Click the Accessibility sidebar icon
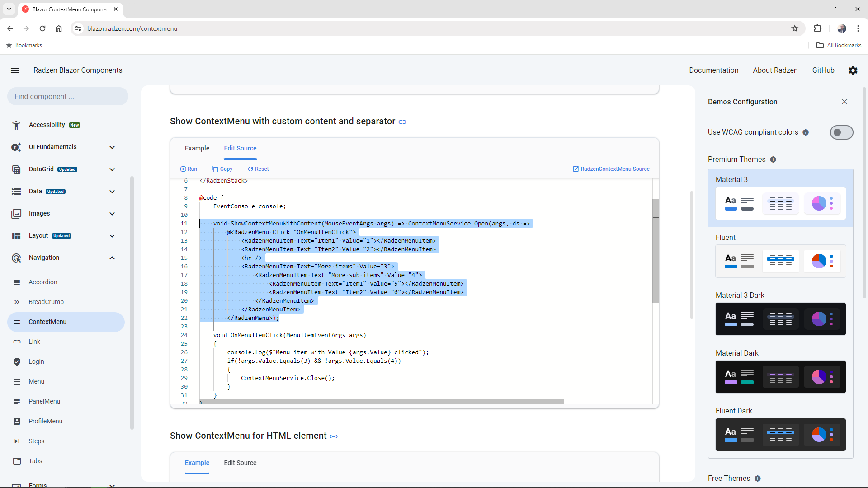 point(16,125)
